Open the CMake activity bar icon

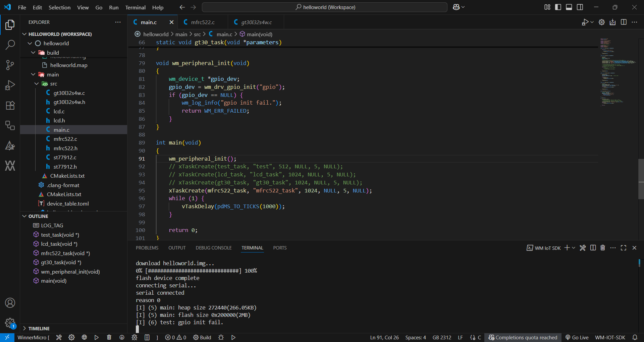[10, 146]
